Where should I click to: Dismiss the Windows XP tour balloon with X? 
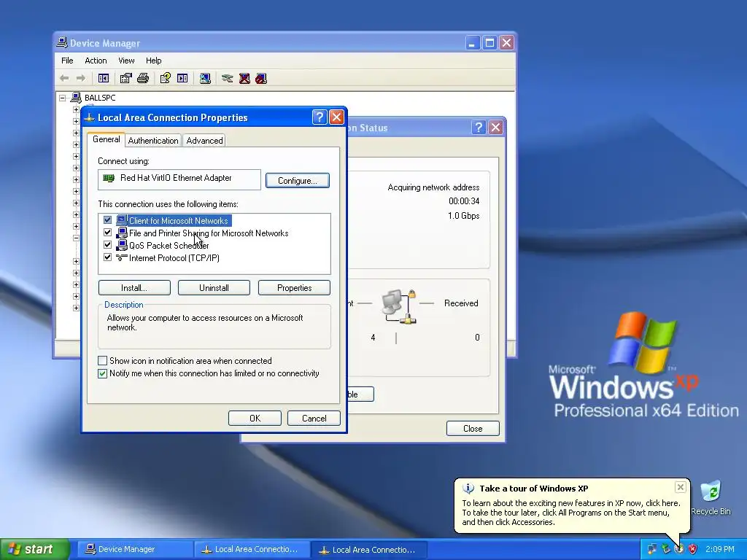click(681, 487)
